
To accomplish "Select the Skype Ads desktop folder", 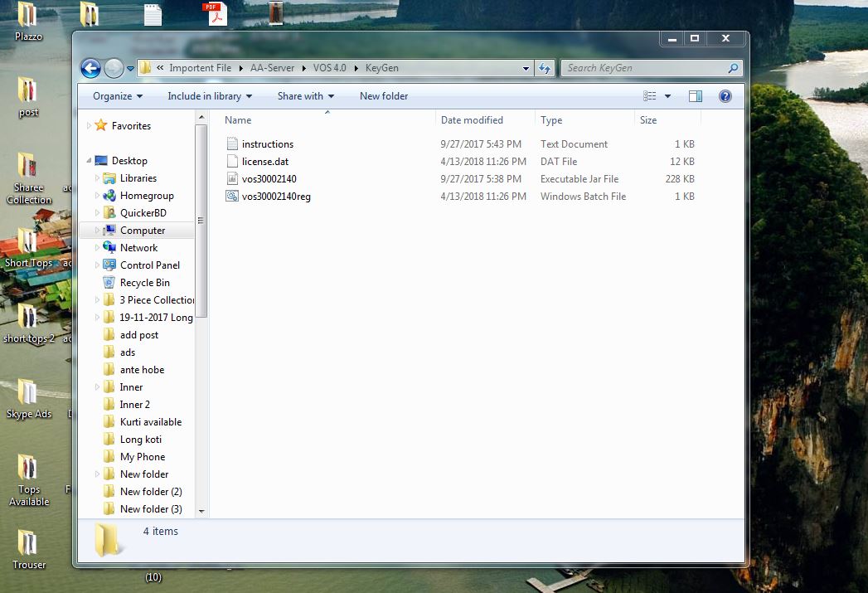I will click(x=28, y=399).
